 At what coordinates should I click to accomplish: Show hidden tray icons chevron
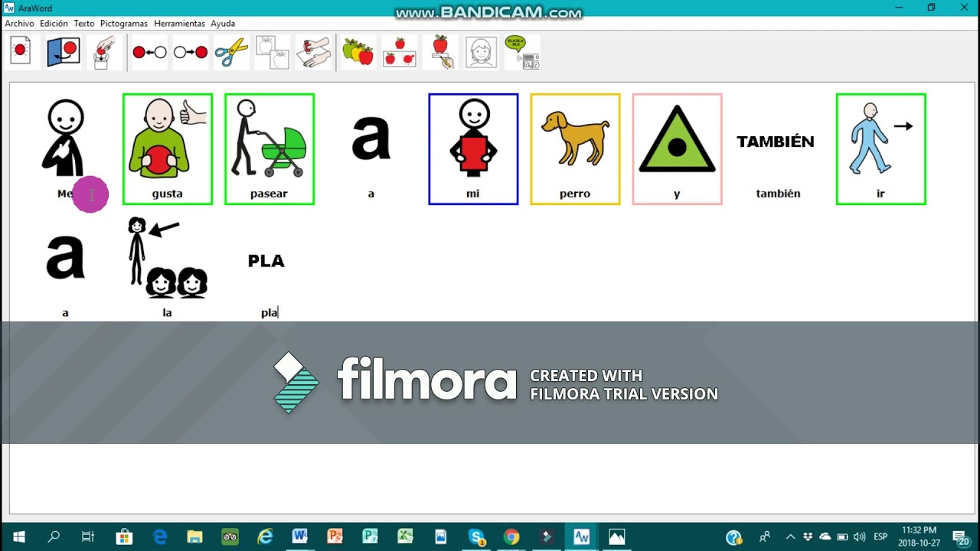(790, 536)
